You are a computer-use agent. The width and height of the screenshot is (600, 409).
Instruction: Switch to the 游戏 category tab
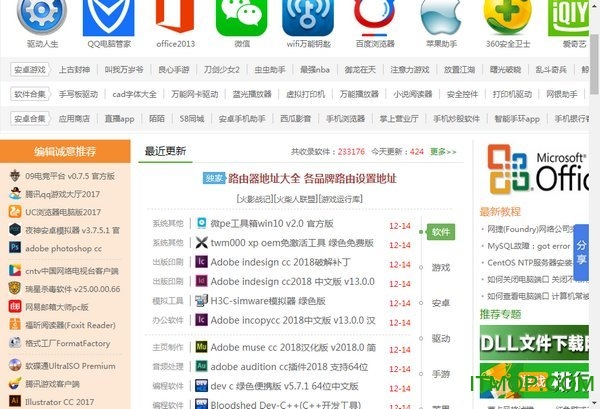(441, 267)
